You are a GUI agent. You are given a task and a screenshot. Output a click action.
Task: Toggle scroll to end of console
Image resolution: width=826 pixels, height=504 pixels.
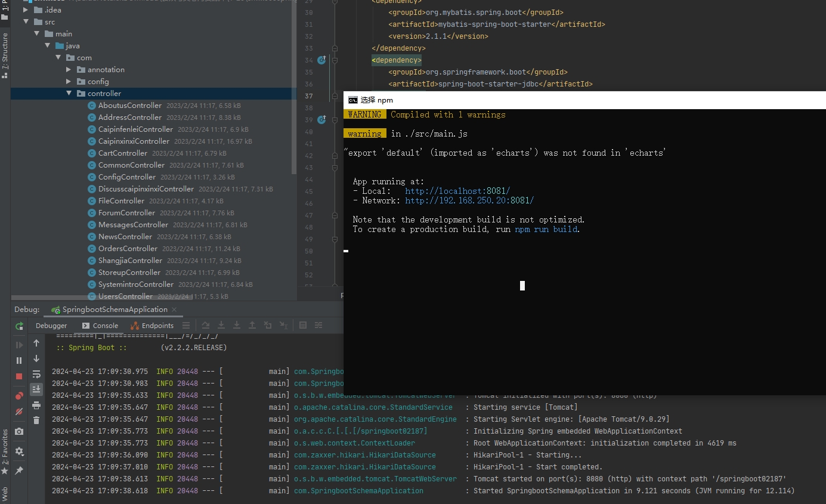(x=36, y=389)
